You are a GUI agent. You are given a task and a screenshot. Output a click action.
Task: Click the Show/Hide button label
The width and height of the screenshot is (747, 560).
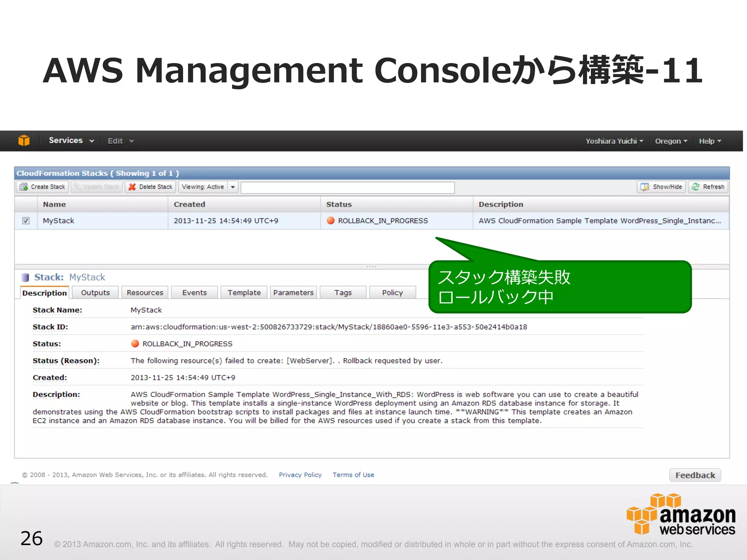click(x=667, y=187)
